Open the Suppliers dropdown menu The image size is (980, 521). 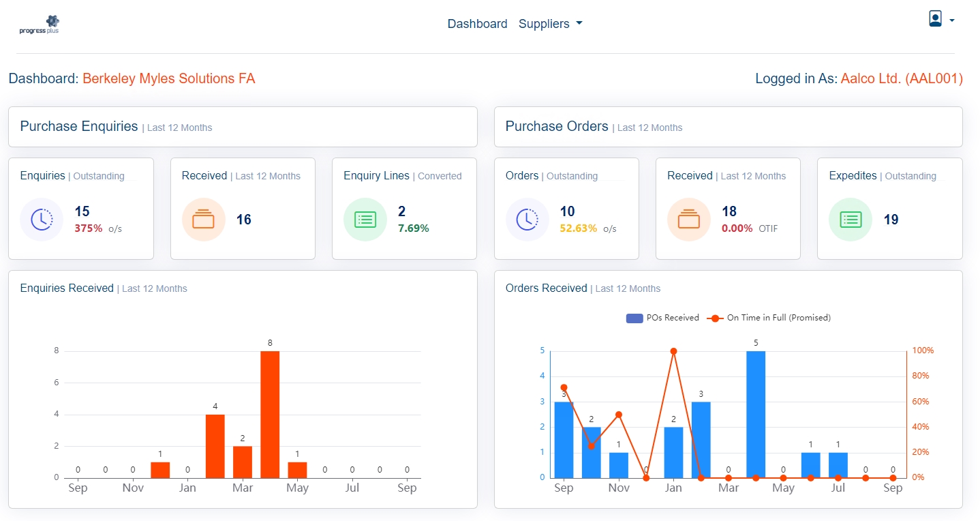[551, 23]
